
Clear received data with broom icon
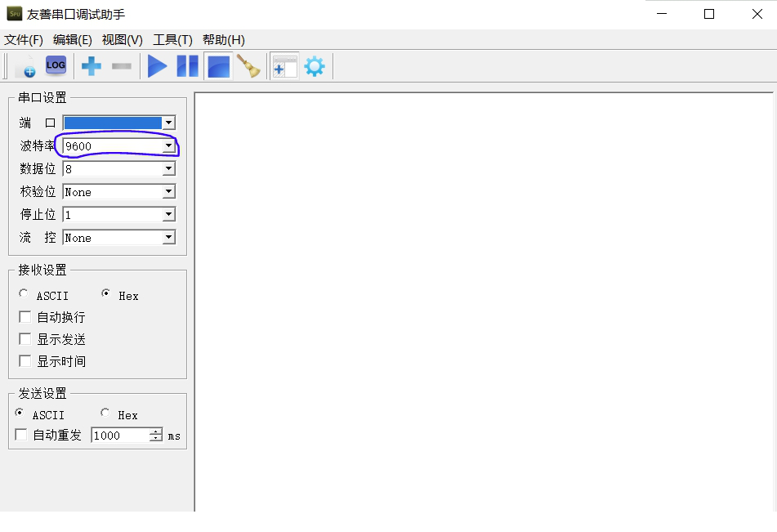248,66
